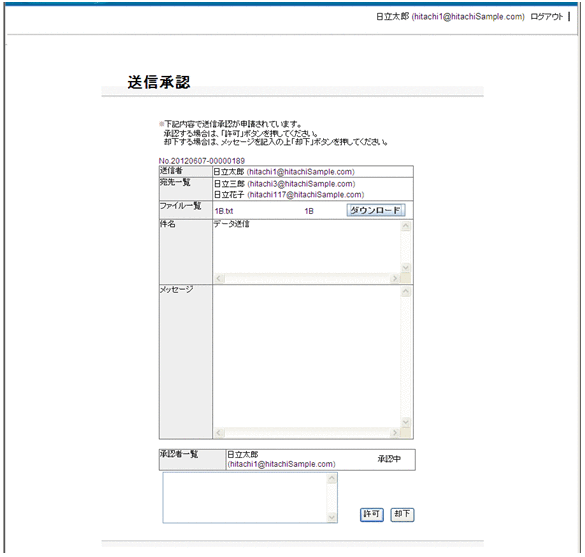Select sender 日立太郎 in 送信者 row
The height and width of the screenshot is (557, 585).
point(284,172)
